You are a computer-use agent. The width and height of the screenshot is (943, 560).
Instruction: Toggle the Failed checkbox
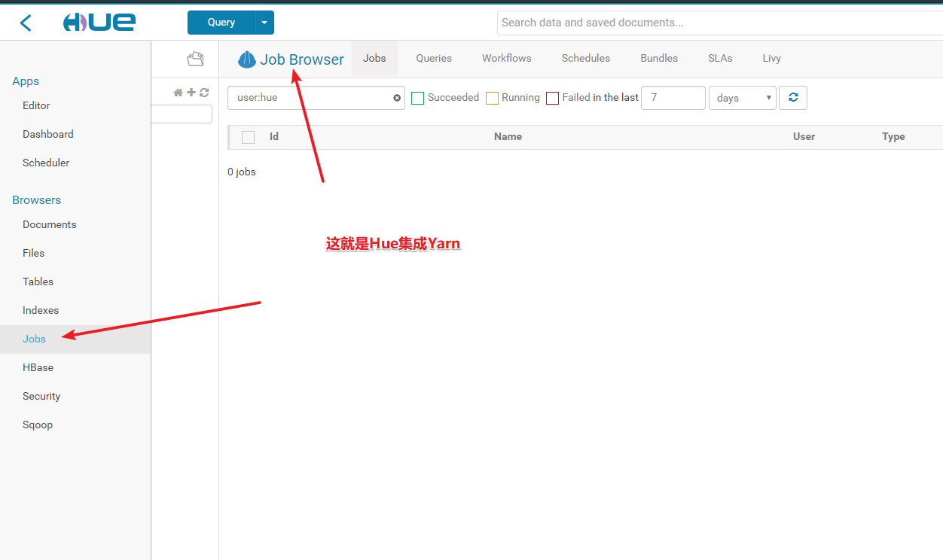coord(552,98)
